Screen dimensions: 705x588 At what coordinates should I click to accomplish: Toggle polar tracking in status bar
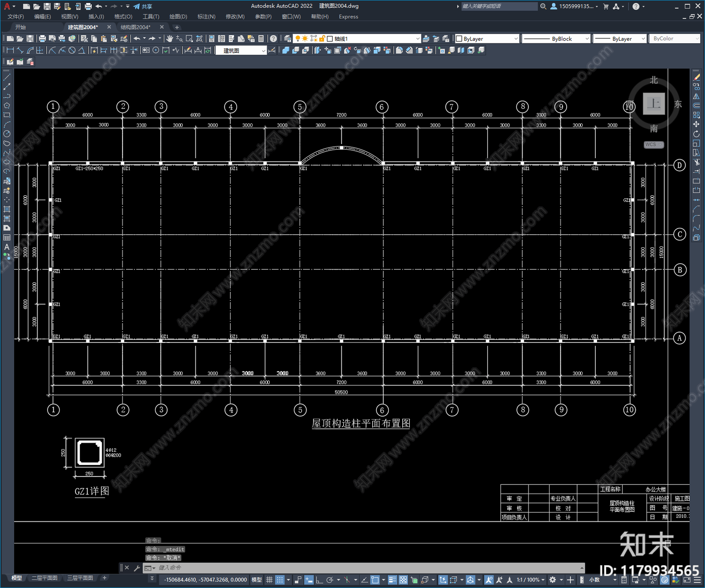(330, 580)
